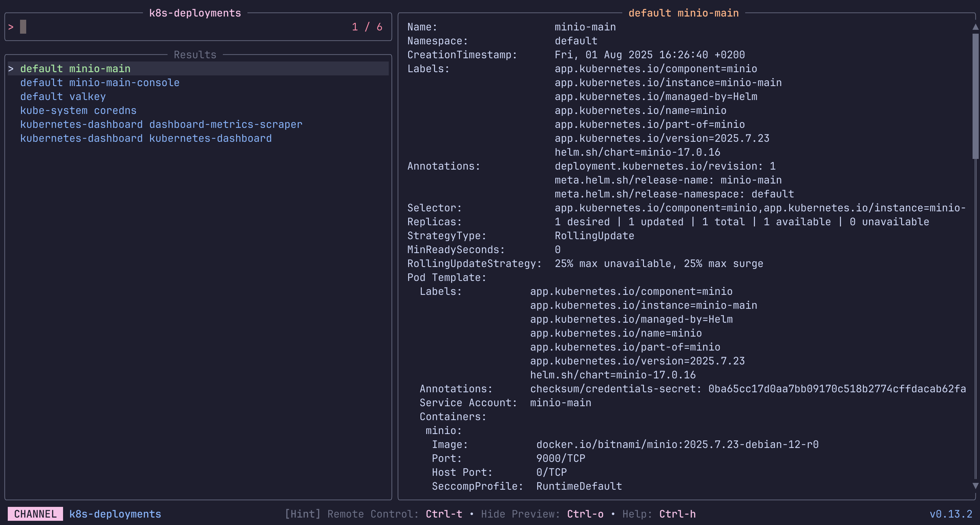The height and width of the screenshot is (525, 980).
Task: Click the deployment revision annotation
Action: [x=665, y=166]
